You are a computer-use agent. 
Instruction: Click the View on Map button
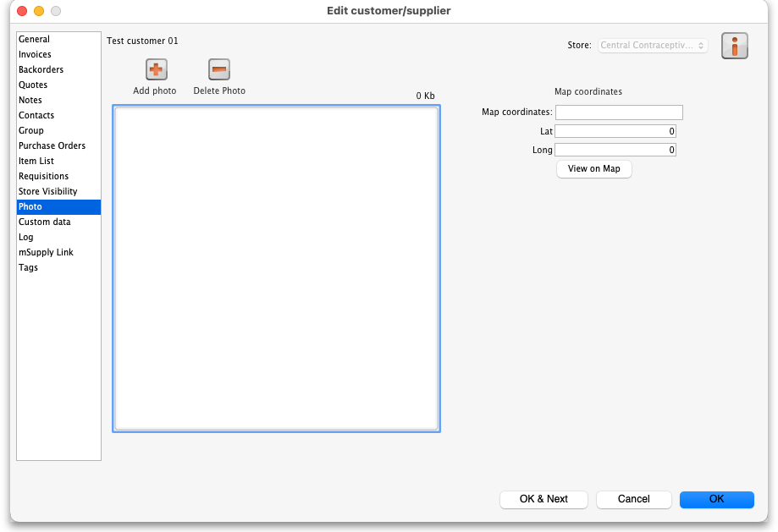point(593,169)
